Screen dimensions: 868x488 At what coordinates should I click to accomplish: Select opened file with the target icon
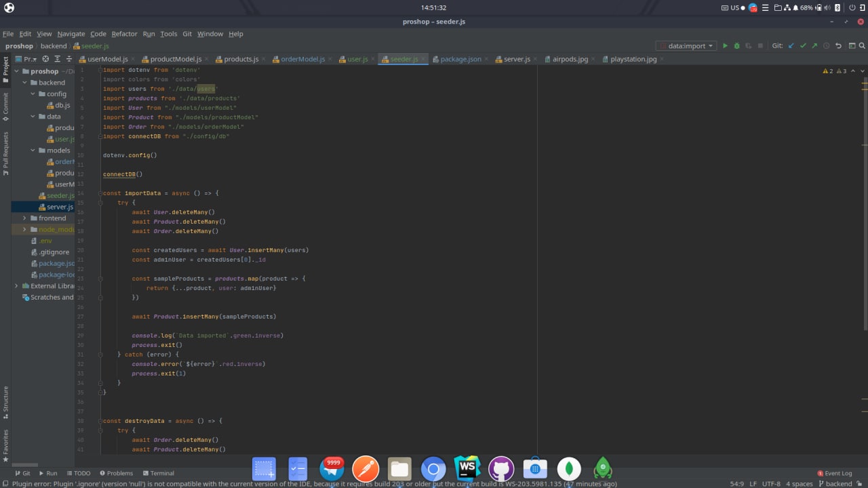coord(45,59)
